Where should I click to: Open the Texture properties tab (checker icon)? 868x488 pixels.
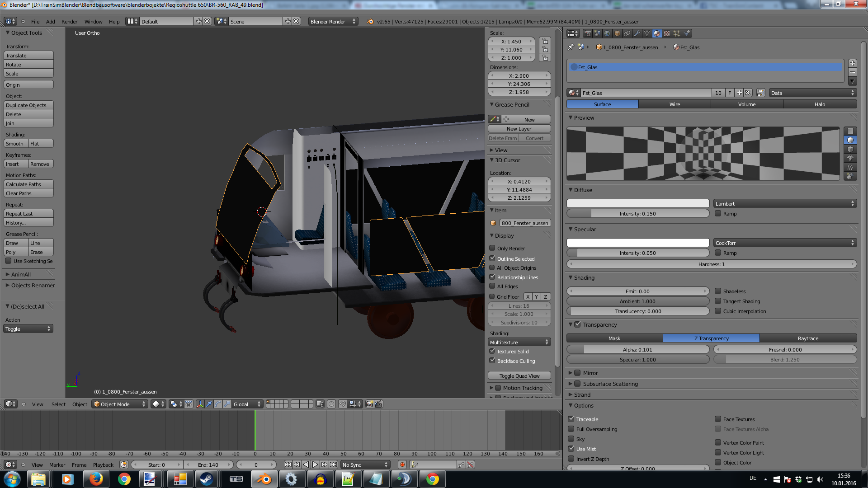pos(667,33)
